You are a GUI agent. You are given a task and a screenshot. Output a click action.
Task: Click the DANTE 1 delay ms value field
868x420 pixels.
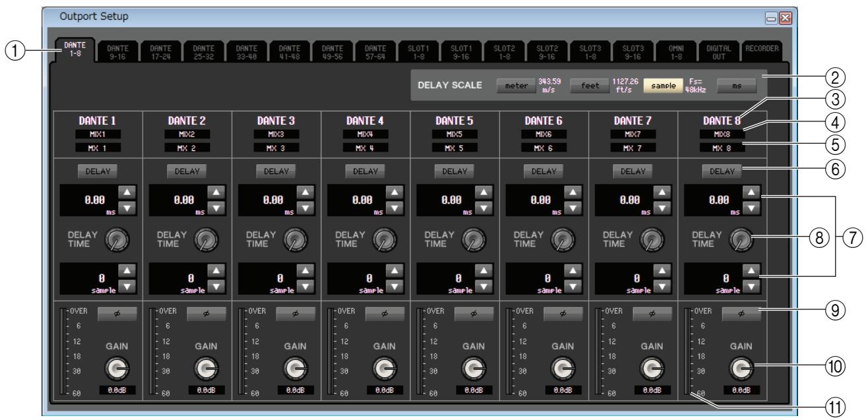point(90,201)
